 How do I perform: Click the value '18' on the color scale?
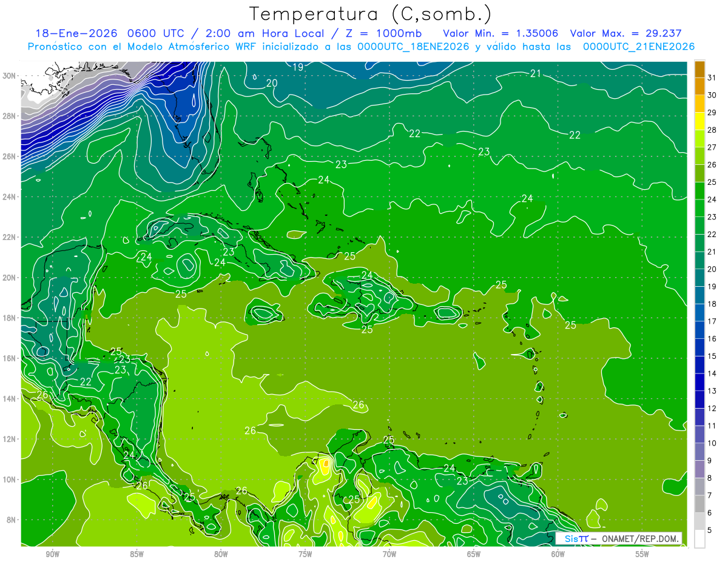pos(712,304)
